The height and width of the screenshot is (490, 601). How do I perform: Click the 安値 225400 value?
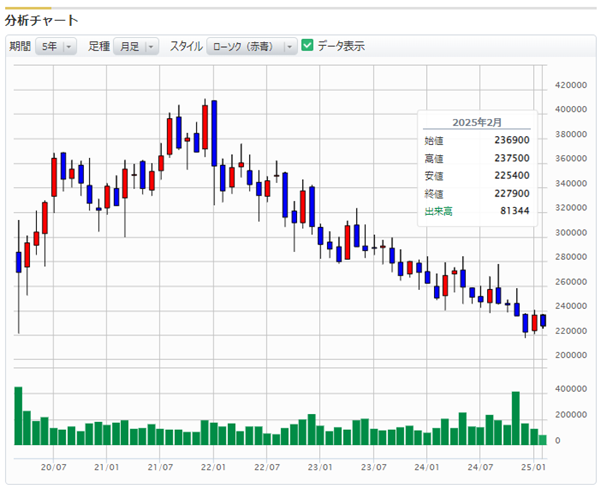[512, 175]
